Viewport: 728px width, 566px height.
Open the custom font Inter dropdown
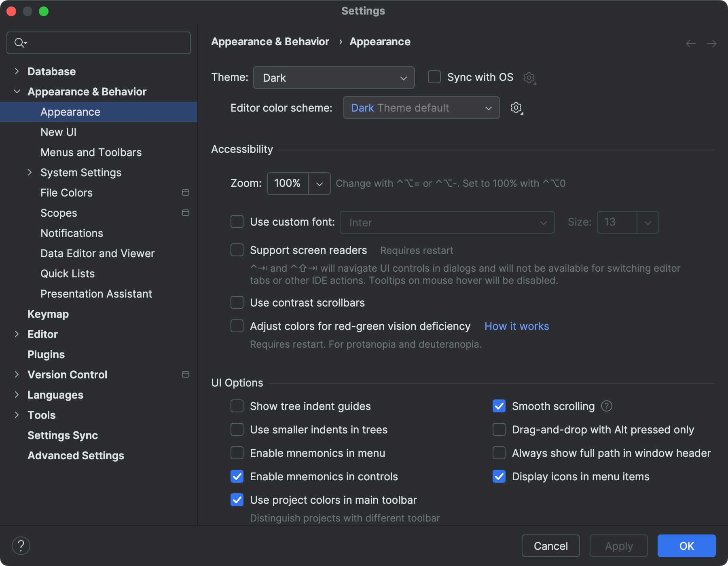(447, 222)
